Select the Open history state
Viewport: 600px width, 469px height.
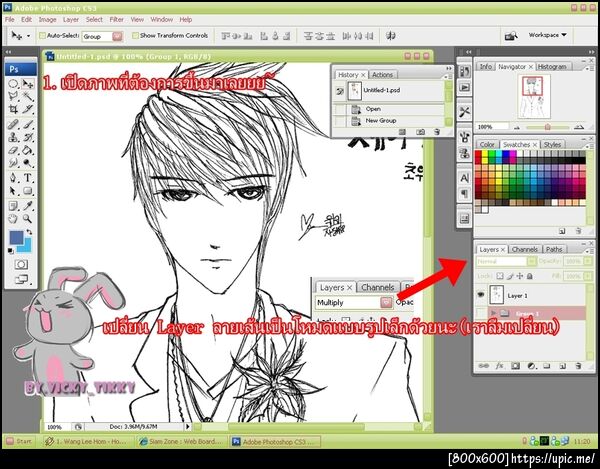click(388, 109)
